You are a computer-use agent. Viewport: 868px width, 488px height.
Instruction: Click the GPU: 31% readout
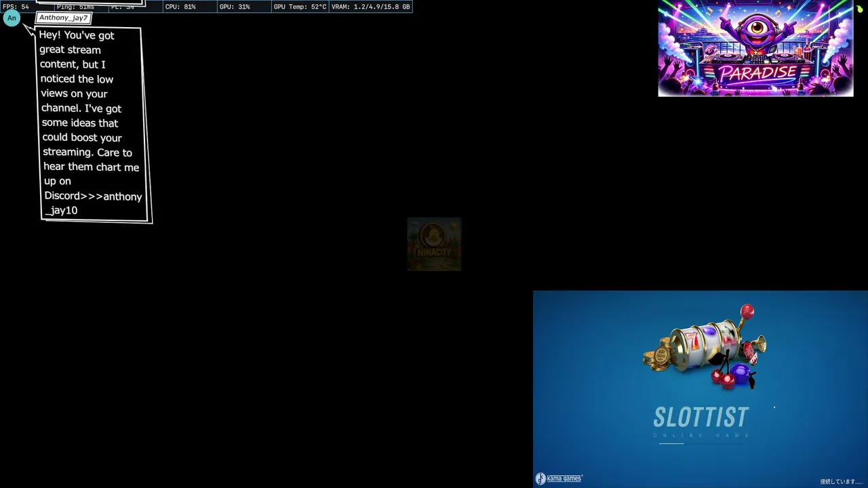tap(235, 7)
